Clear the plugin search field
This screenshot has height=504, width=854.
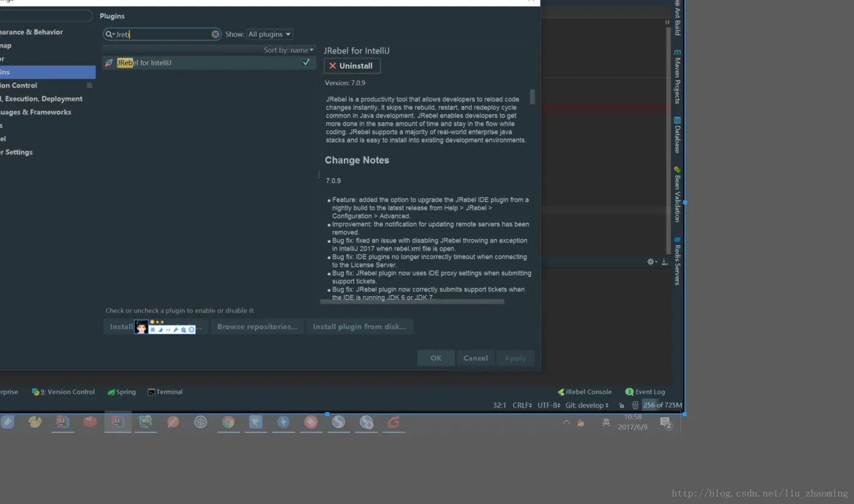(x=215, y=34)
